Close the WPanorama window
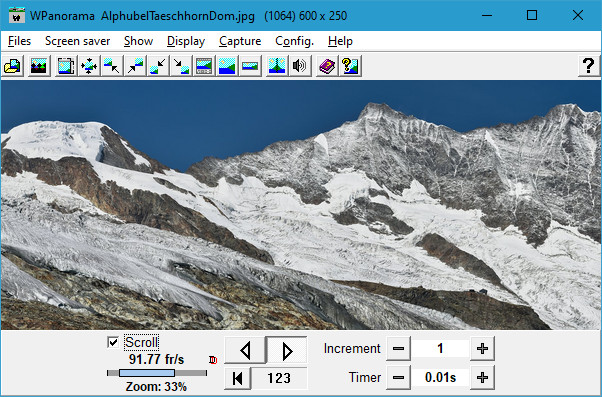This screenshot has height=397, width=602. [578, 15]
